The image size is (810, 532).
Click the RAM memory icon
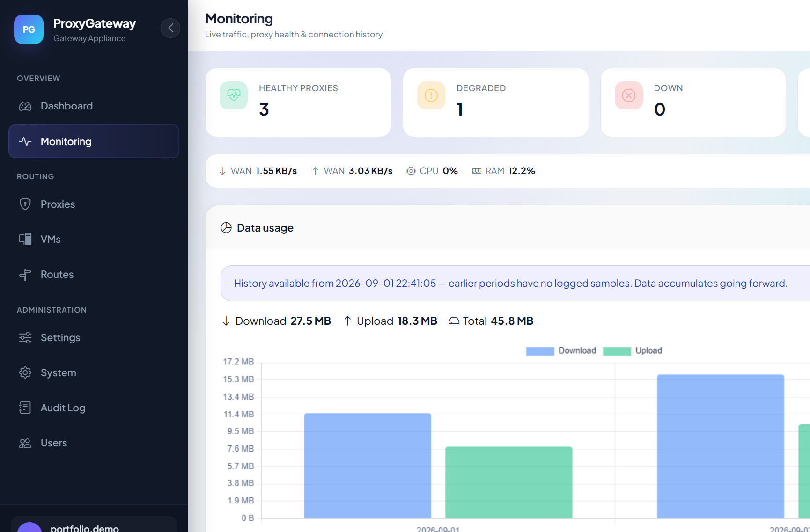[x=477, y=171]
